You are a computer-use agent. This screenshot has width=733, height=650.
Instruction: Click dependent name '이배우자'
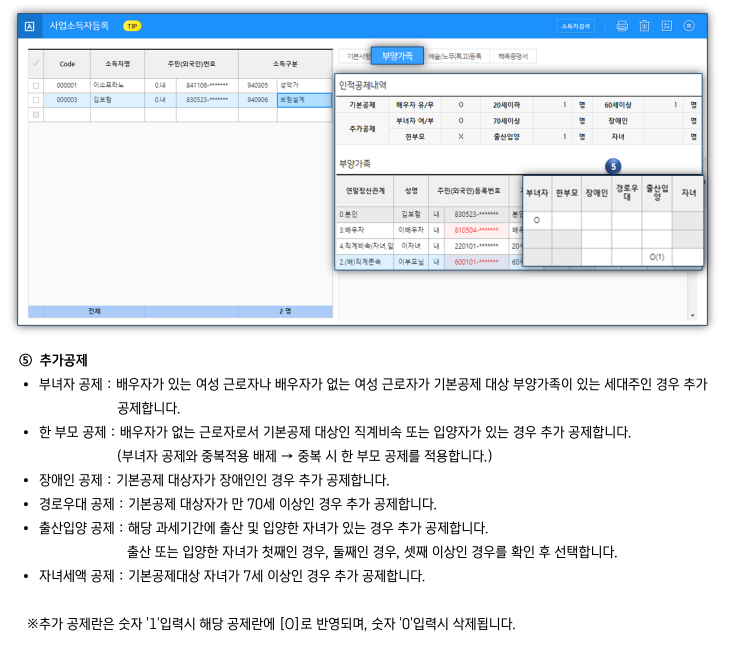click(411, 230)
